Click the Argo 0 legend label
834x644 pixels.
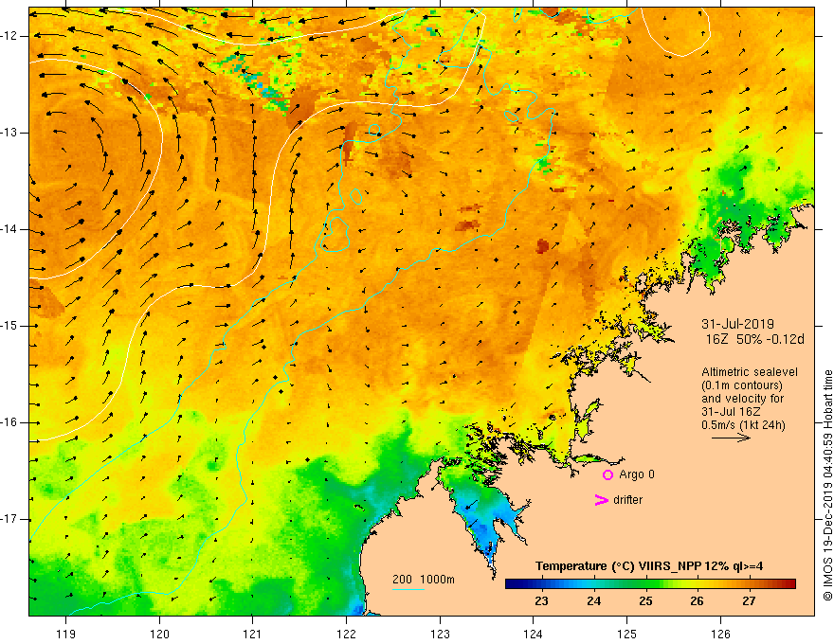(637, 474)
